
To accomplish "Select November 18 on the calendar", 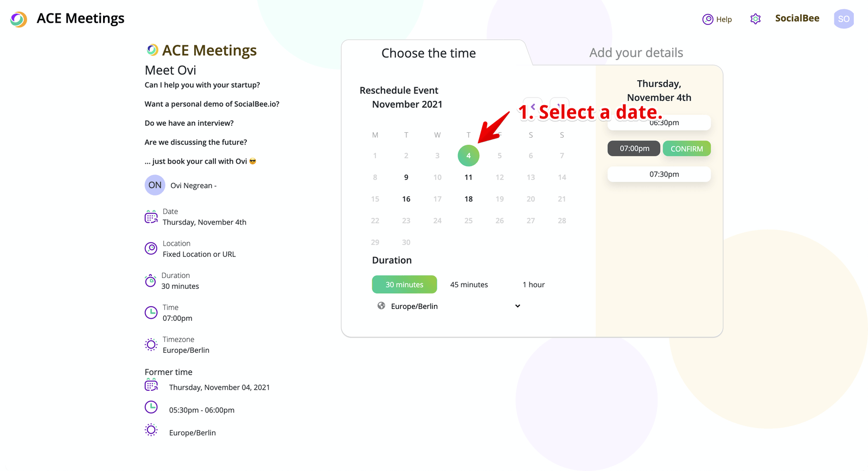I will pyautogui.click(x=468, y=199).
